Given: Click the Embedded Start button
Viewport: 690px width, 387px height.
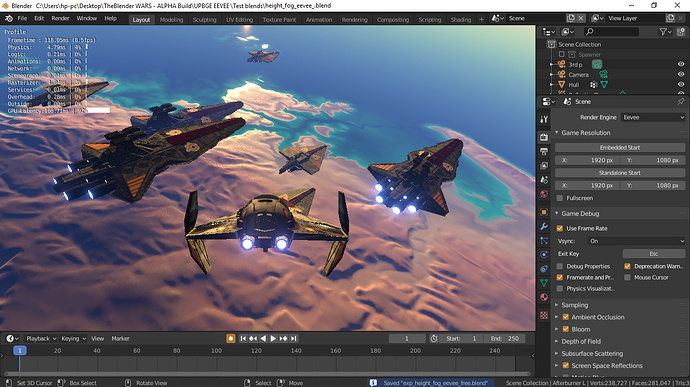Looking at the screenshot, I should click(620, 147).
